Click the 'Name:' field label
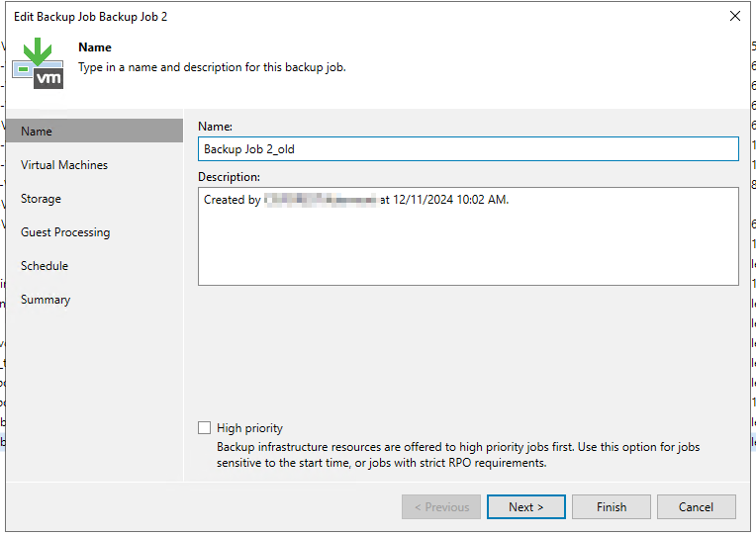 (x=215, y=127)
